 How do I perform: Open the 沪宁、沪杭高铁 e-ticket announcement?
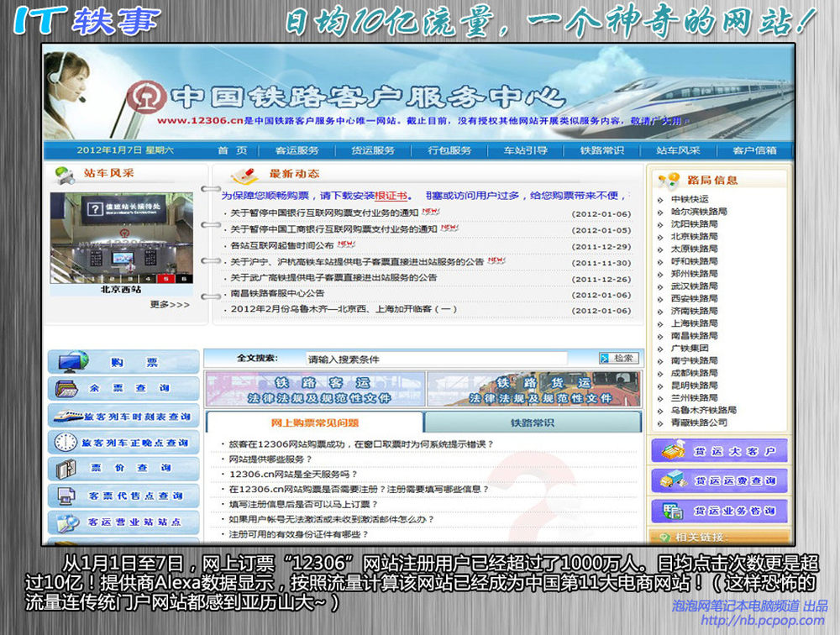(357, 261)
